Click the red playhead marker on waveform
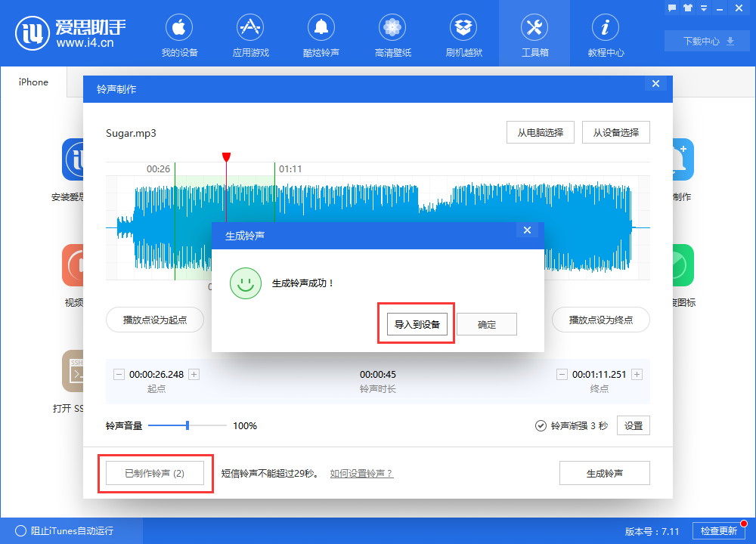This screenshot has width=756, height=544. point(226,157)
